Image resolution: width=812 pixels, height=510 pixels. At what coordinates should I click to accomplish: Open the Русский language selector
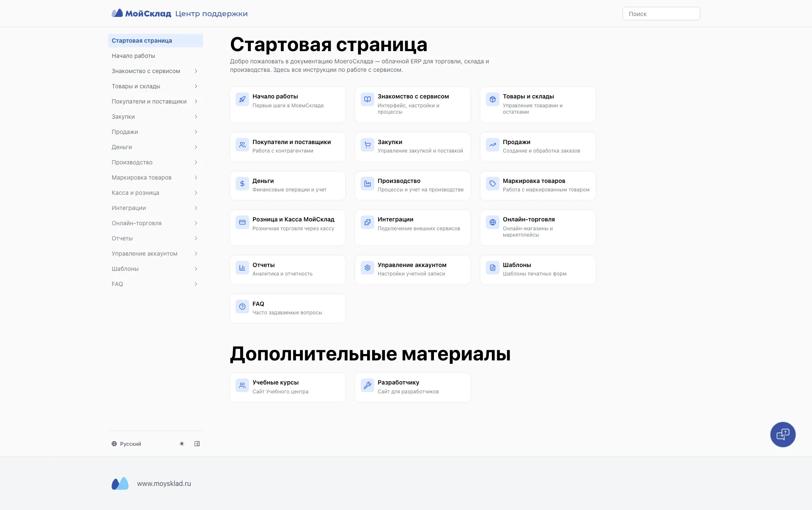click(126, 444)
